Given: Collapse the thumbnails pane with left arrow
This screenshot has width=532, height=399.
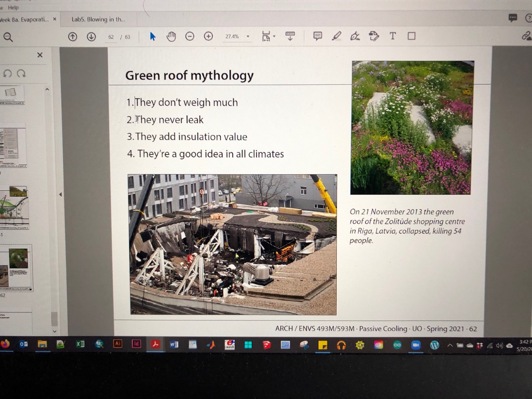Looking at the screenshot, I should pos(61,195).
